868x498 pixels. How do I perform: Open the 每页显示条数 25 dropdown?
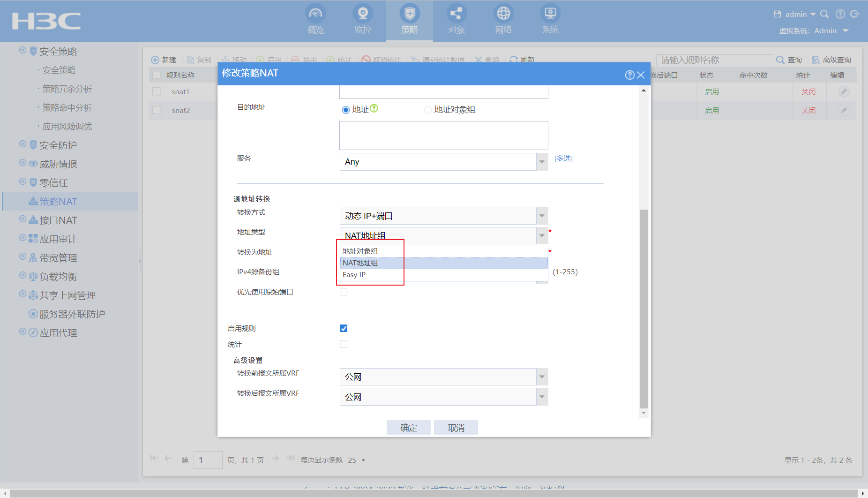357,460
